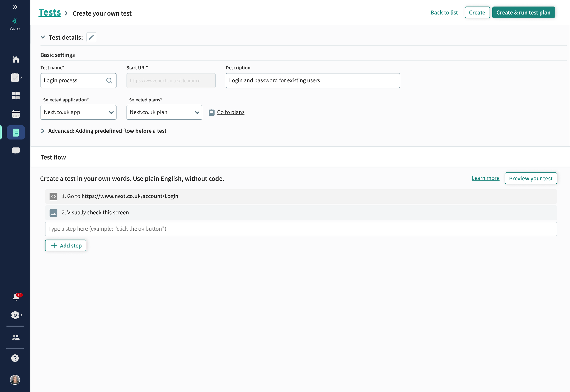Click the Create your own test breadcrumb

[x=102, y=13]
